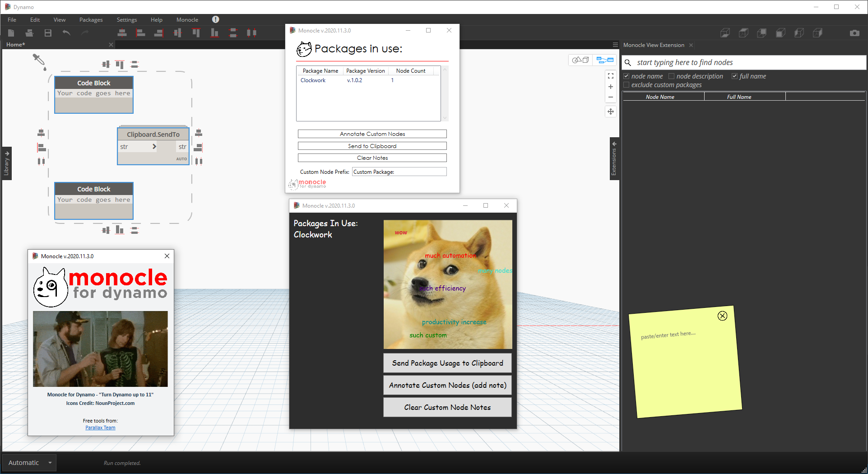Open the Monocle menu
The width and height of the screenshot is (868, 474).
pyautogui.click(x=187, y=20)
